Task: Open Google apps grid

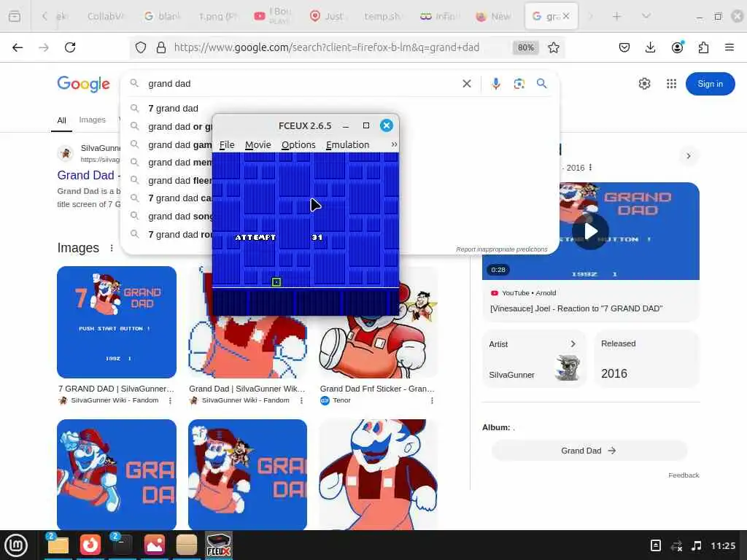Action: (671, 84)
